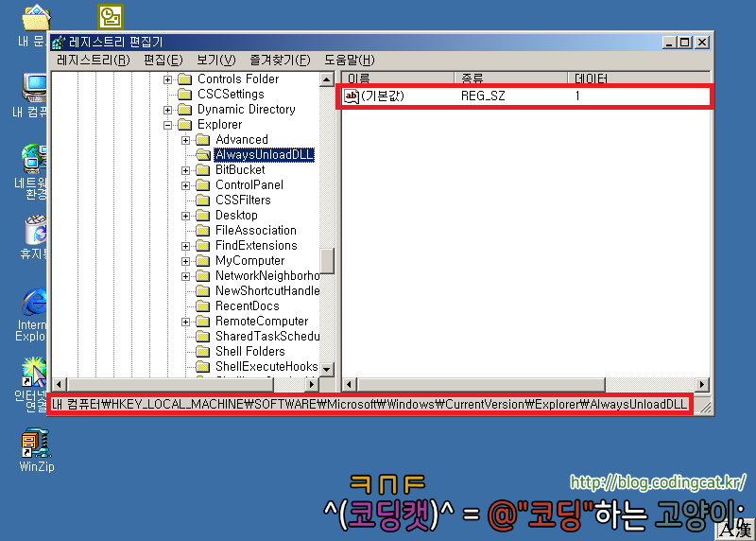Image resolution: width=756 pixels, height=541 pixels.
Task: Click the FileAssociation folder icon
Action: (x=203, y=231)
